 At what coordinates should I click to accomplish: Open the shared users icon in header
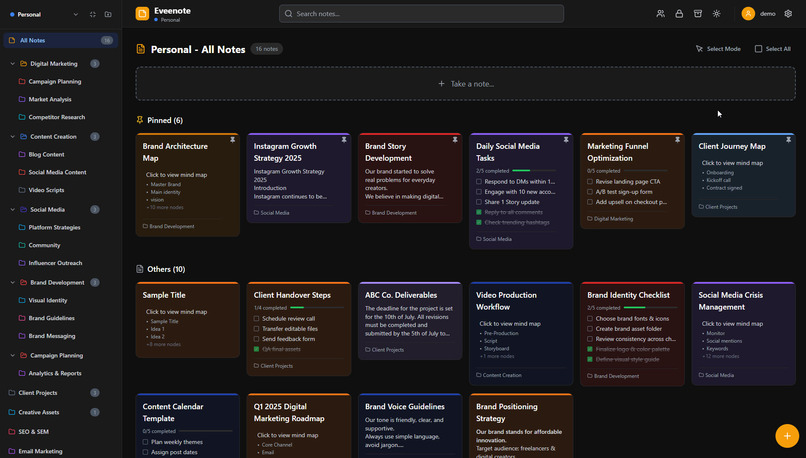coord(661,14)
